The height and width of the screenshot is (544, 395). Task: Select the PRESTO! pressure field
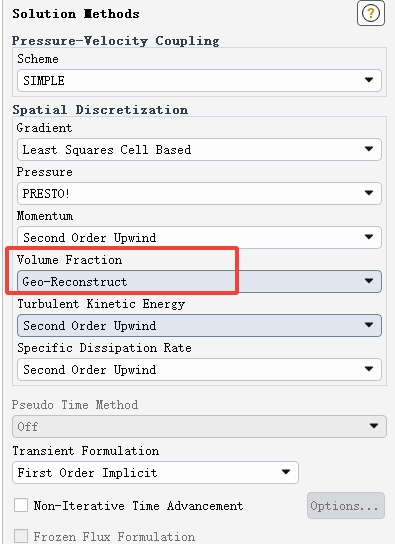click(199, 193)
